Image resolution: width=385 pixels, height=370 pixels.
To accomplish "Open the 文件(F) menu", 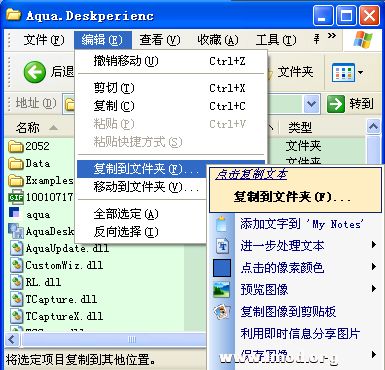I will [x=43, y=40].
